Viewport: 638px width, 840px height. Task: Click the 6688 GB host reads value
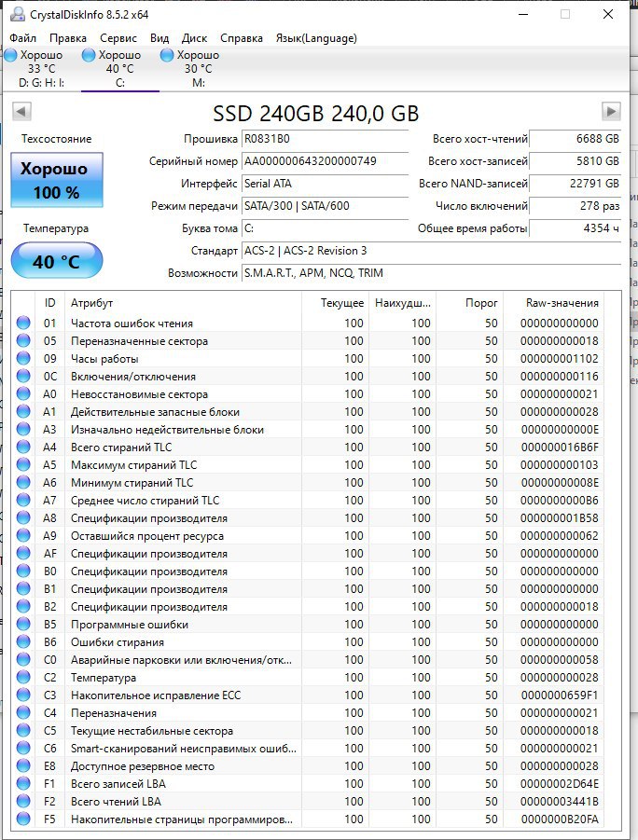[x=576, y=139]
